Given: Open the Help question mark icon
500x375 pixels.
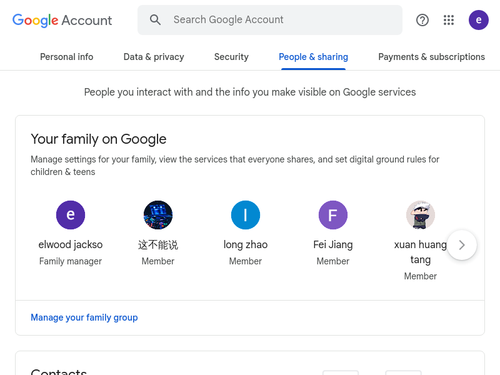Looking at the screenshot, I should pos(422,20).
